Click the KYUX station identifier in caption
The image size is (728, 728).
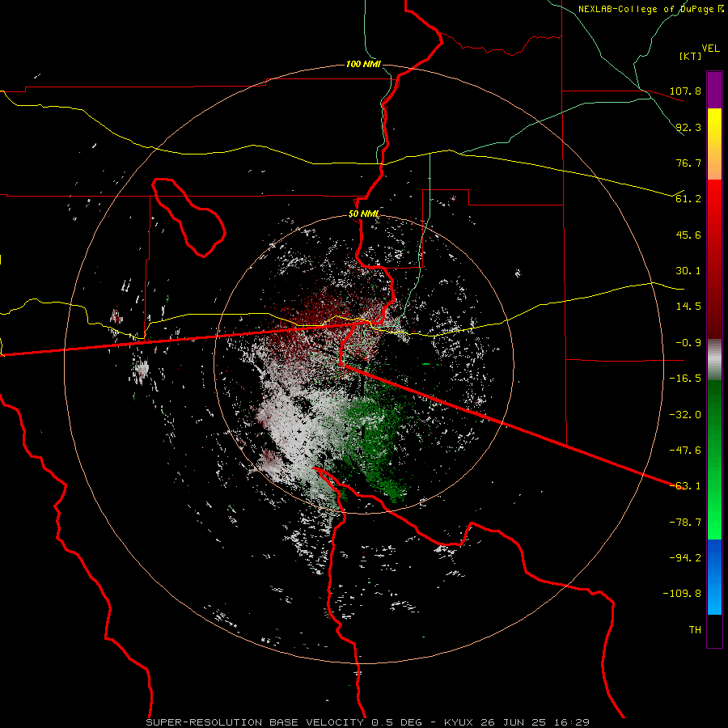pyautogui.click(x=459, y=722)
